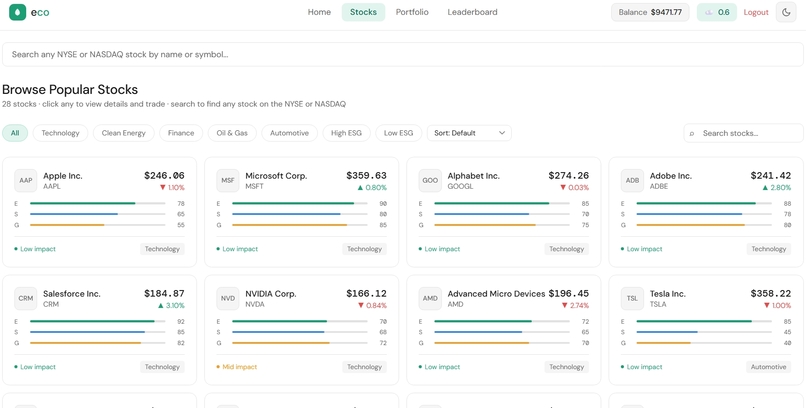Open the Tesla Inc. stock name
The height and width of the screenshot is (408, 806).
[x=668, y=294]
